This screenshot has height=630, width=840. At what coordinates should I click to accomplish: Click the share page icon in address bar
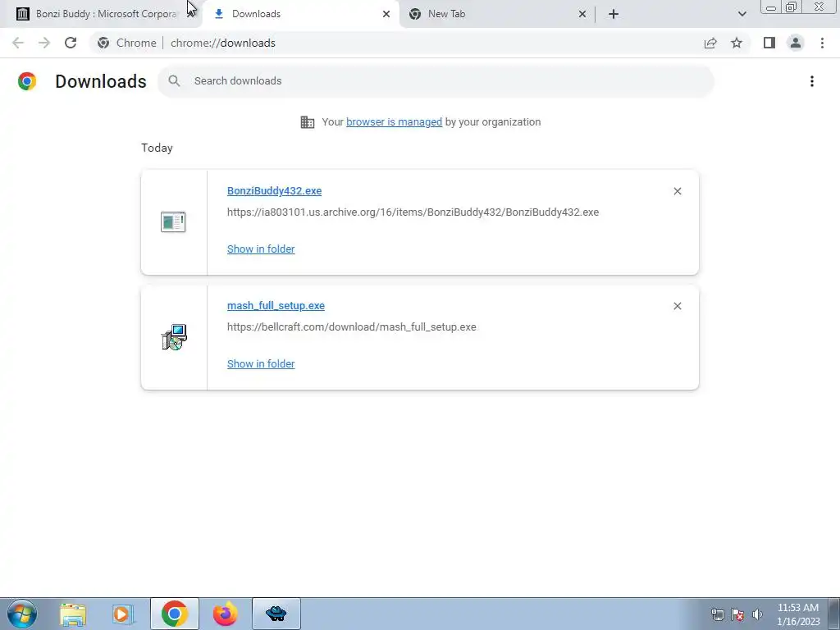pos(710,43)
